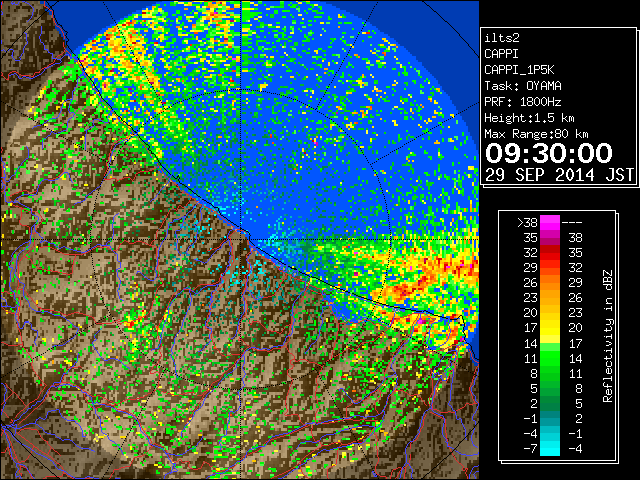Click the magenta >38 dBZ color swatch
640x480 pixels.
(x=550, y=222)
